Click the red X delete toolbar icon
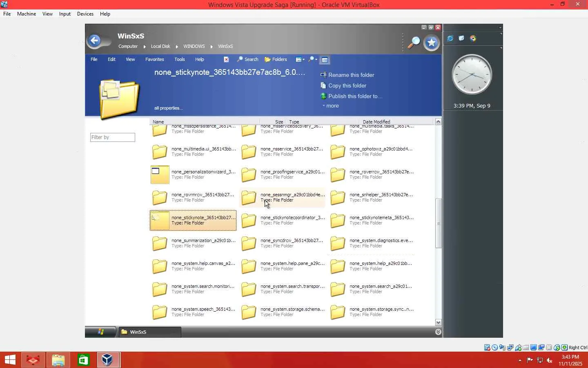The image size is (588, 368). (x=226, y=59)
